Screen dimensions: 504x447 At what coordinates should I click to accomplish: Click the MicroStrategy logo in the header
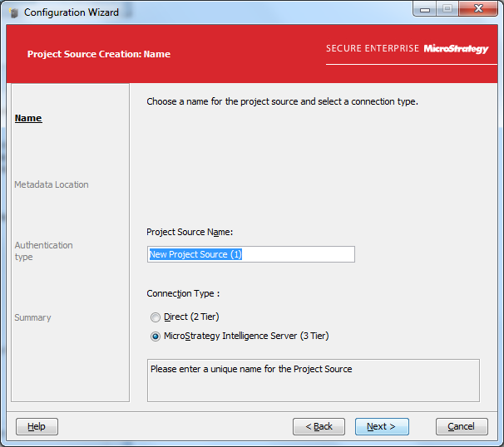(456, 48)
